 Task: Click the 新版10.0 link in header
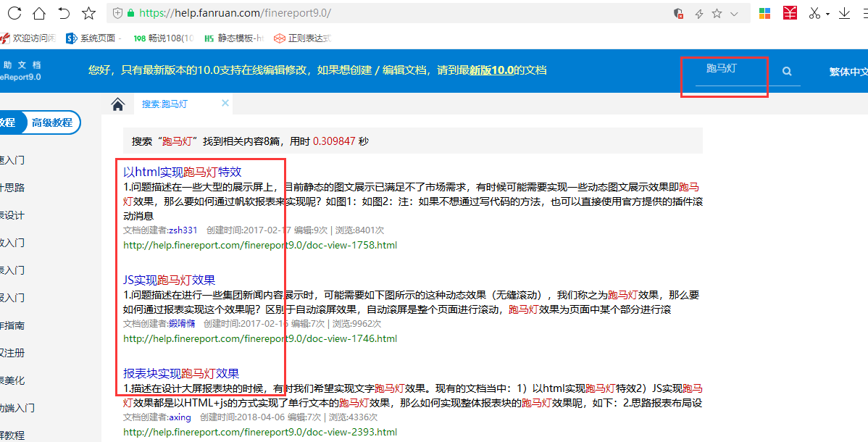pos(491,70)
